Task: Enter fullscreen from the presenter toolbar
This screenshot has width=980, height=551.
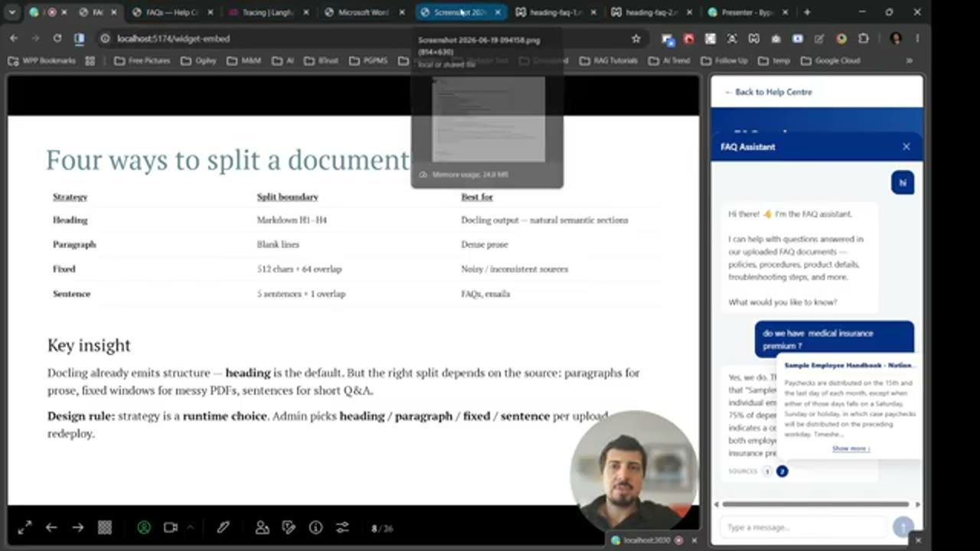Action: click(x=24, y=527)
